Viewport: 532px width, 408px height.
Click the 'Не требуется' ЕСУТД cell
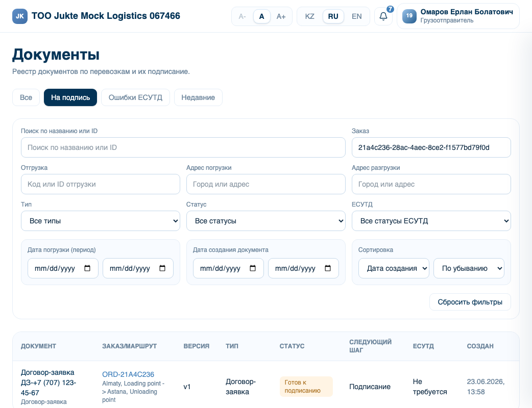click(430, 387)
